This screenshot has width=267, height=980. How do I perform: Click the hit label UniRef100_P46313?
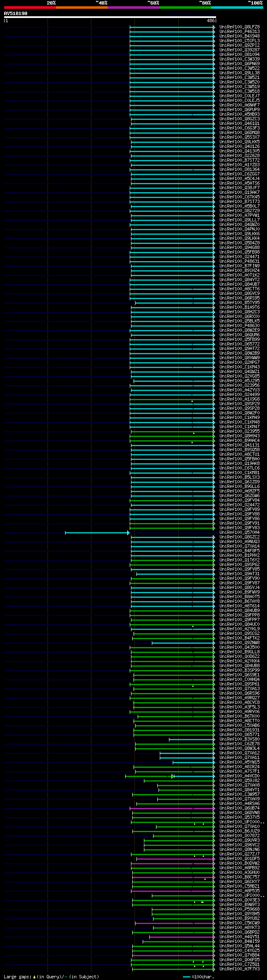tap(239, 32)
